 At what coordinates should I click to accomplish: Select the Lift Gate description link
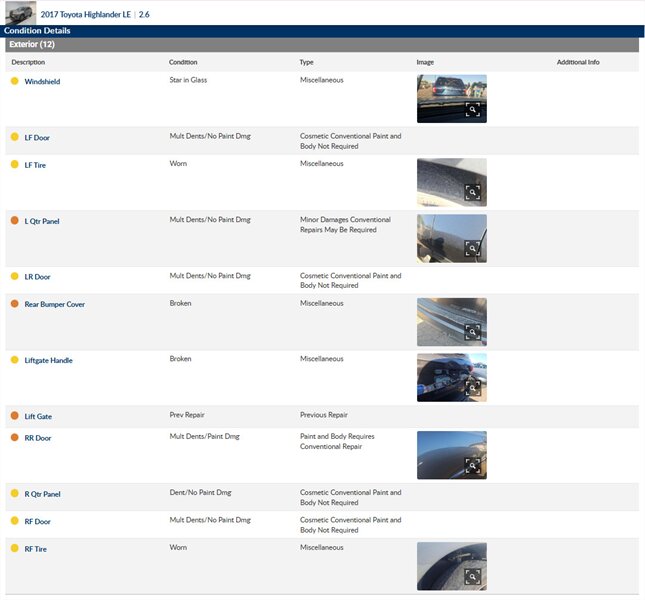pyautogui.click(x=38, y=416)
